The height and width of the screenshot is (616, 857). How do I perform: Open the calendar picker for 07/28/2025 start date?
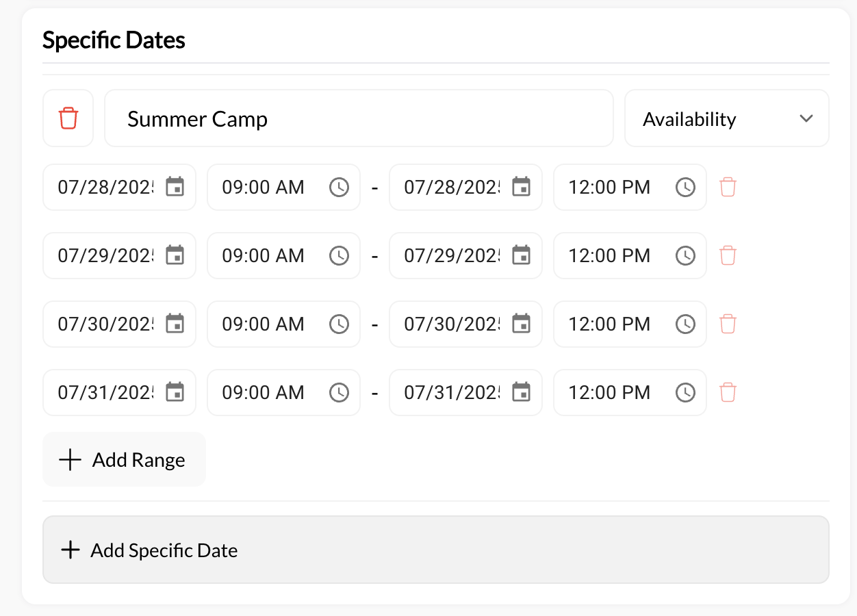[x=176, y=187]
